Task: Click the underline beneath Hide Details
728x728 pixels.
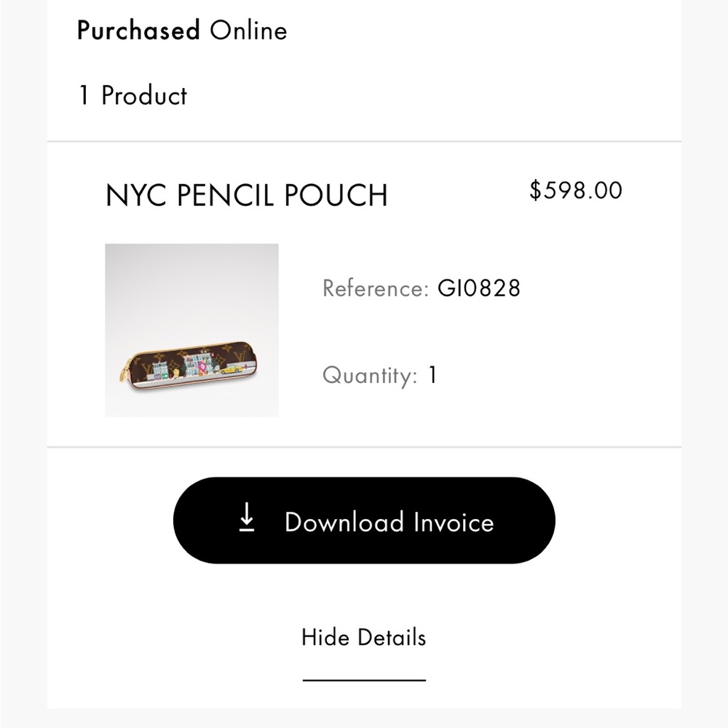Action: click(364, 680)
